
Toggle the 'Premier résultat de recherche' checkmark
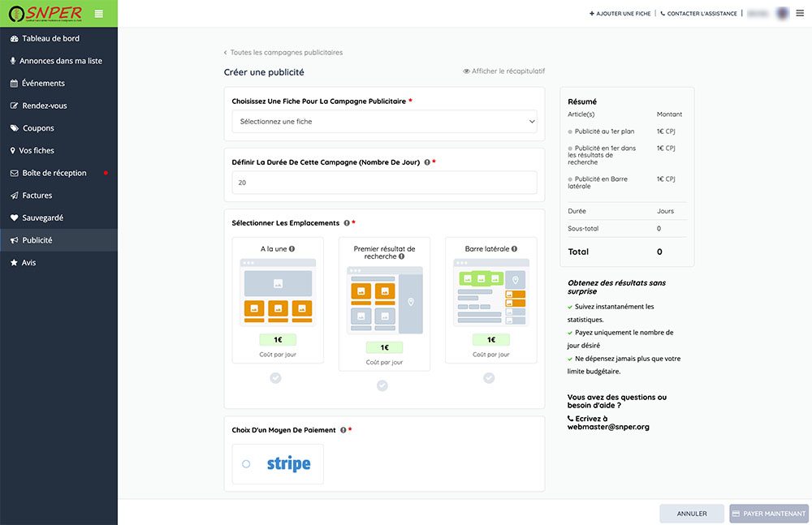(382, 385)
